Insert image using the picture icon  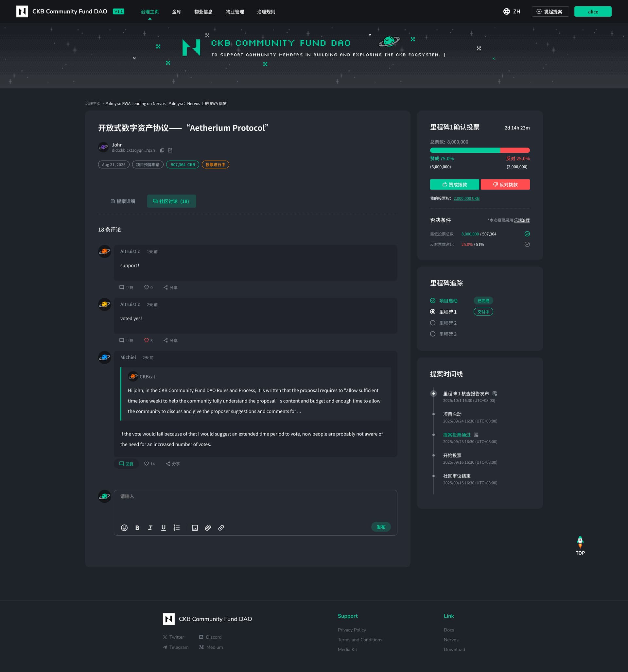195,528
